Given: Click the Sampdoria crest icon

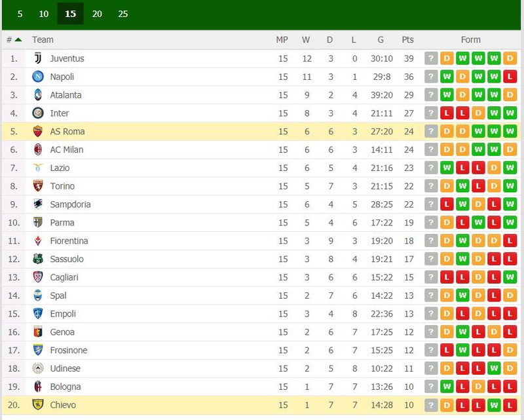Looking at the screenshot, I should 38,204.
